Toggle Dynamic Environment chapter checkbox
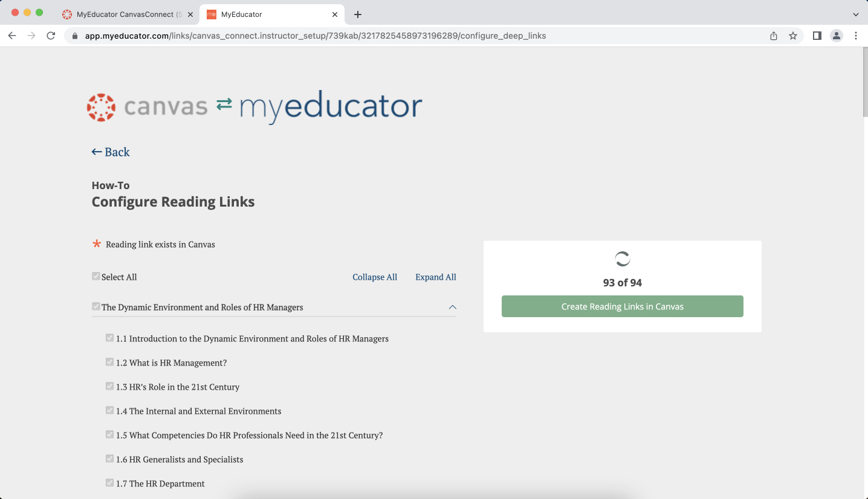The image size is (868, 499). pos(96,306)
